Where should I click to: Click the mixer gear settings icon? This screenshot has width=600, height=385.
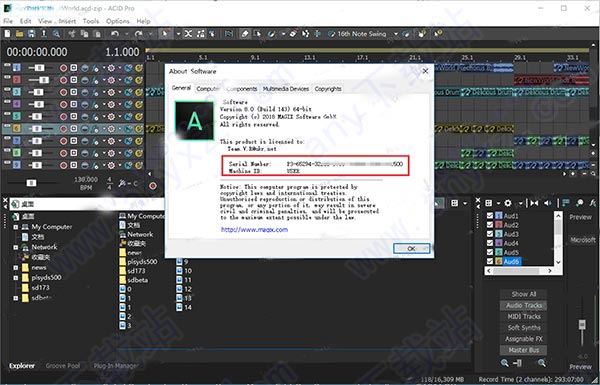[508, 203]
